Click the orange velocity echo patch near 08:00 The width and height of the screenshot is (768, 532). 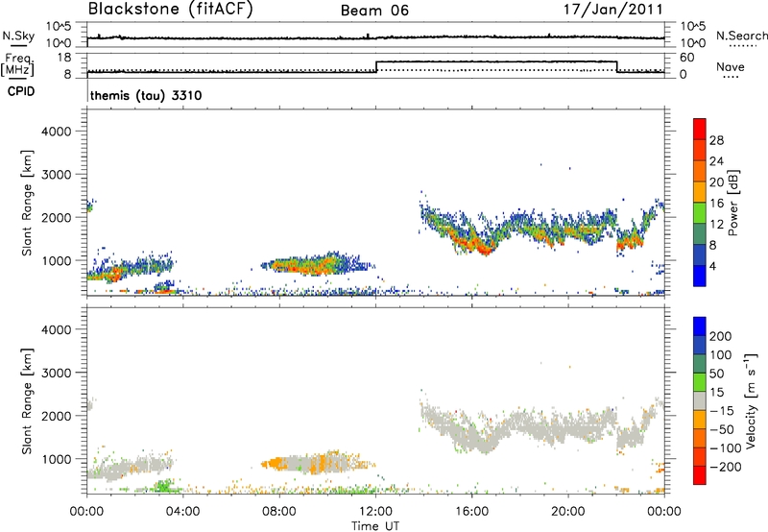coord(276,463)
